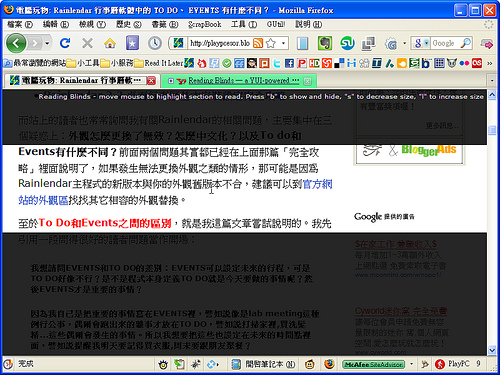Open the gear icon dropdown arrow

click(x=404, y=43)
